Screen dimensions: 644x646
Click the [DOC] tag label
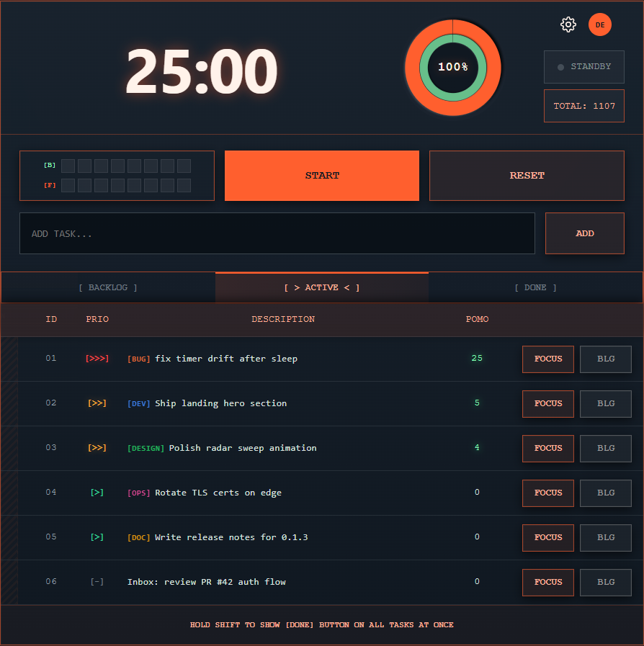click(139, 538)
